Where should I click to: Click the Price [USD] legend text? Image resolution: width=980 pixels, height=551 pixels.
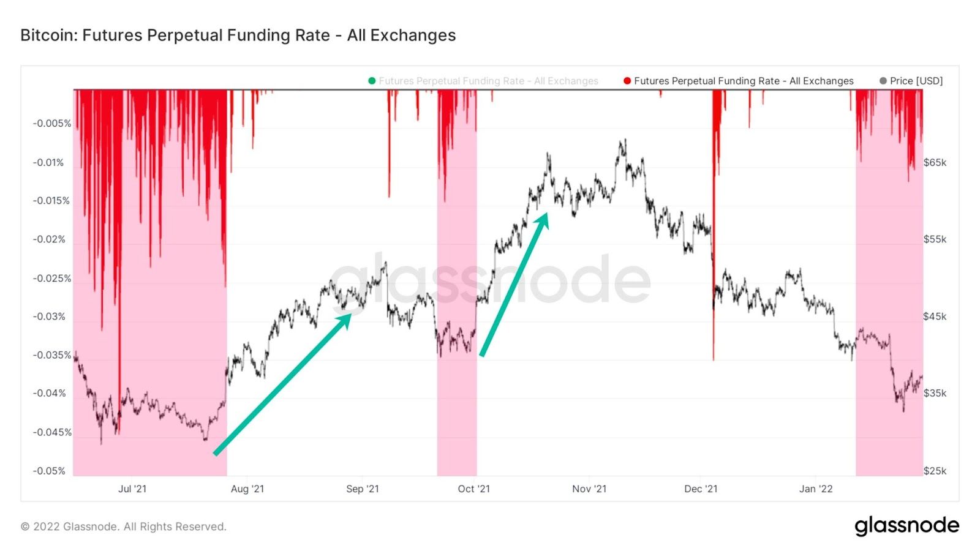[916, 81]
